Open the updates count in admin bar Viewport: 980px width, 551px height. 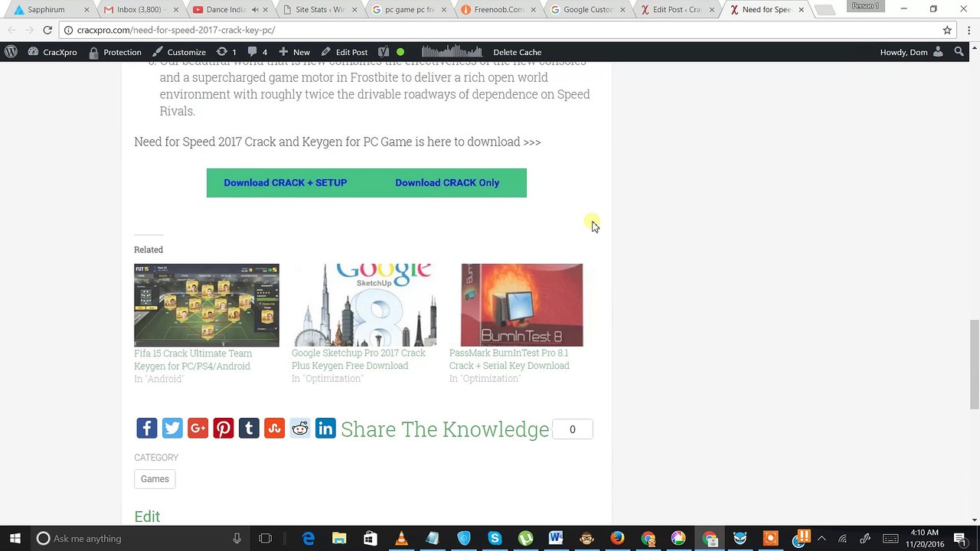point(227,52)
